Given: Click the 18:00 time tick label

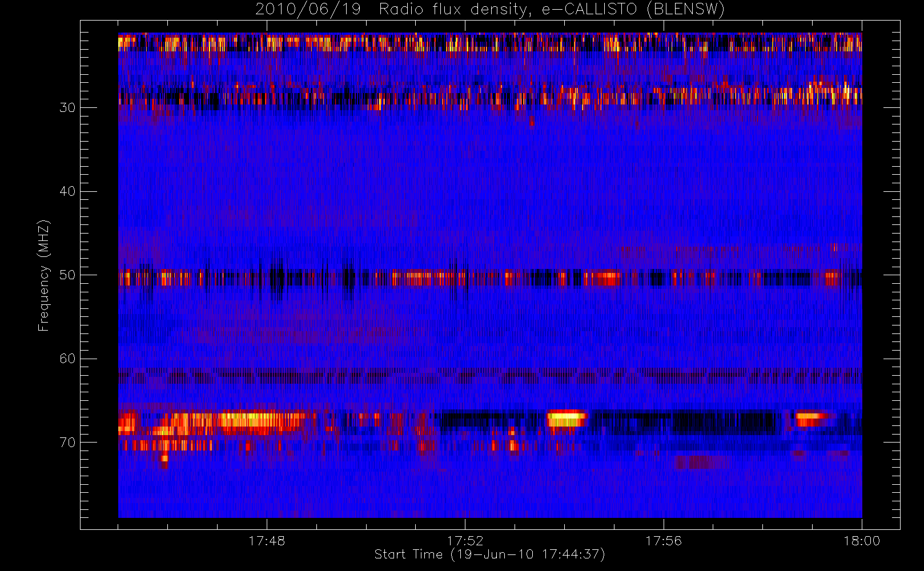Looking at the screenshot, I should [862, 541].
